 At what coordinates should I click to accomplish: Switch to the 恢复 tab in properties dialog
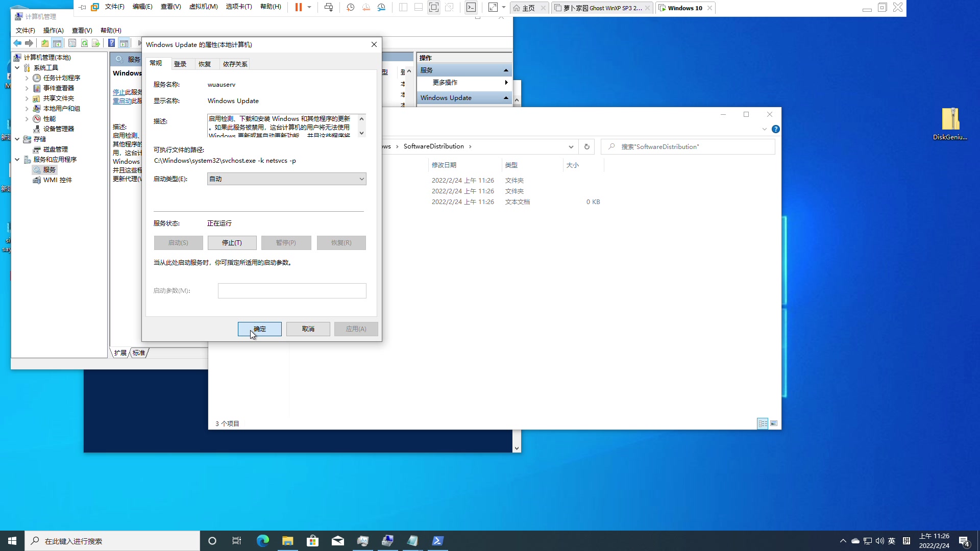tap(205, 64)
